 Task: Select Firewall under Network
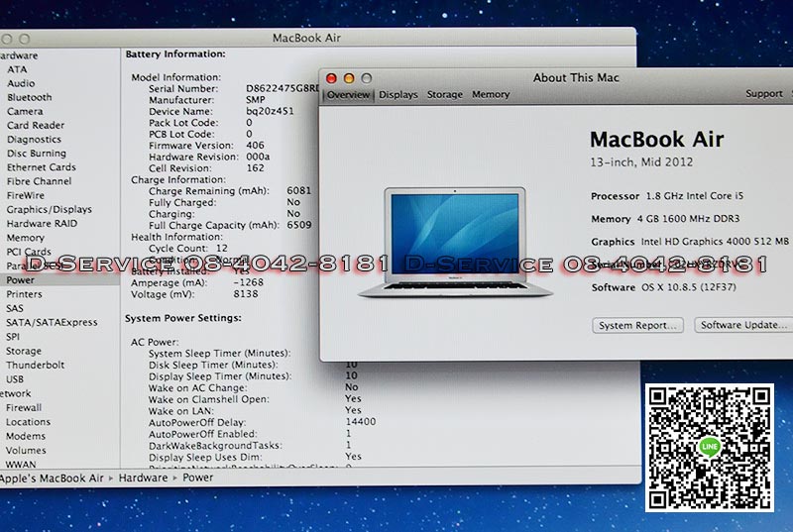click(24, 408)
